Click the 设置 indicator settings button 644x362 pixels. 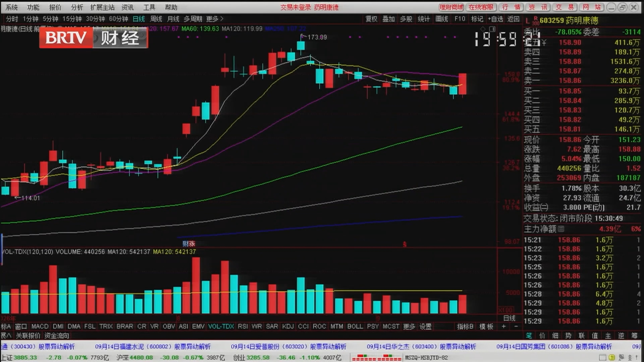[x=425, y=326]
